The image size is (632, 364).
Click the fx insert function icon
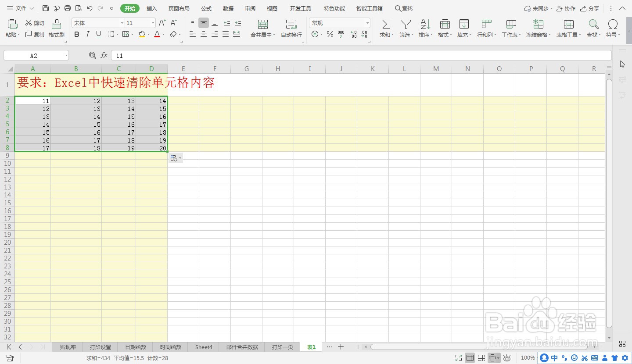pos(104,55)
